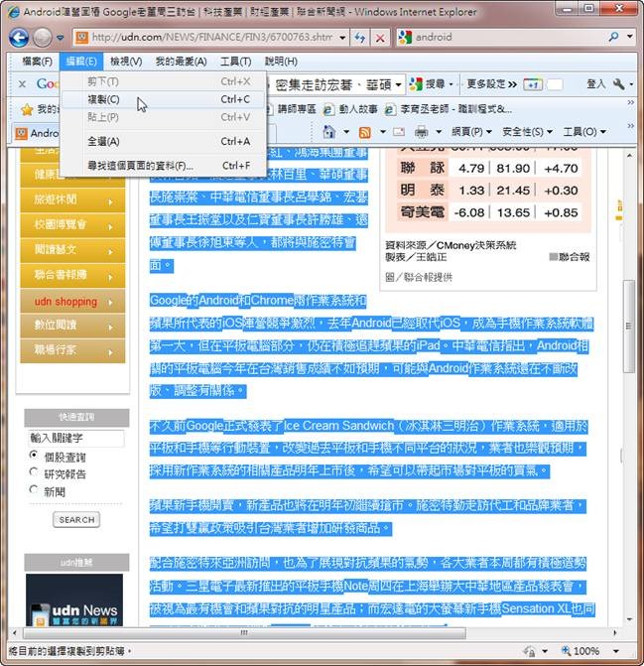The image size is (644, 666).
Task: Expand the RSS feeds dropdown arrow
Action: click(x=382, y=132)
